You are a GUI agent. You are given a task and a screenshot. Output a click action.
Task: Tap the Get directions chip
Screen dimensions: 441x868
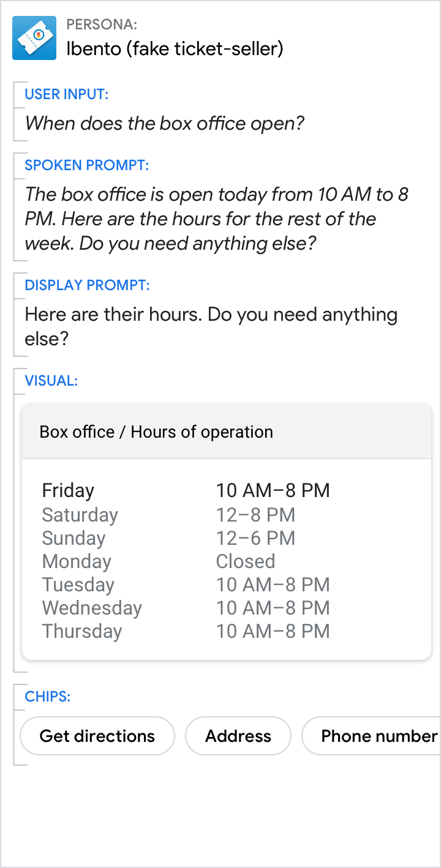point(97,736)
